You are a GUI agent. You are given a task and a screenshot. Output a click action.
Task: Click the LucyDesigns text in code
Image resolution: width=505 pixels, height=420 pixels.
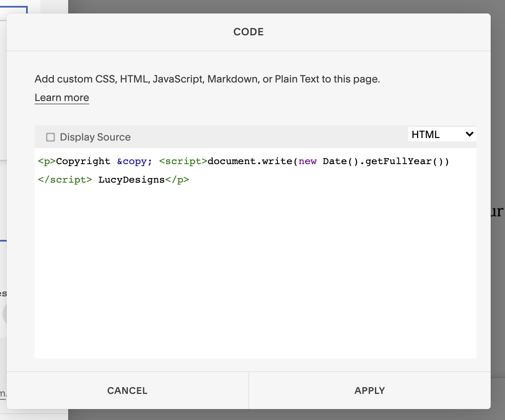click(x=131, y=180)
